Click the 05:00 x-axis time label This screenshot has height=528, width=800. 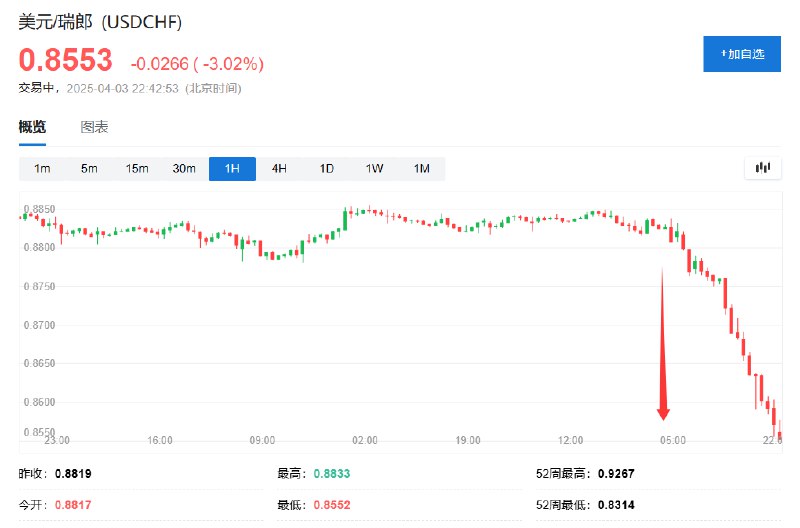673,440
